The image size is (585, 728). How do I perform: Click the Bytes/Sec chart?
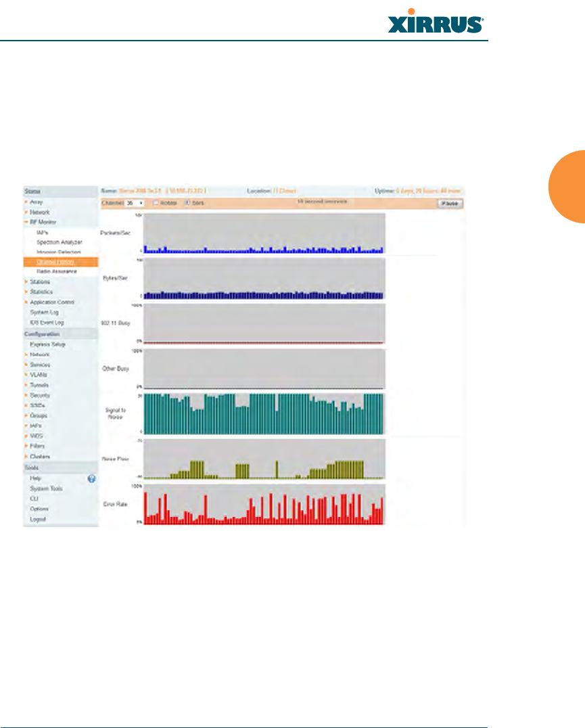point(264,278)
